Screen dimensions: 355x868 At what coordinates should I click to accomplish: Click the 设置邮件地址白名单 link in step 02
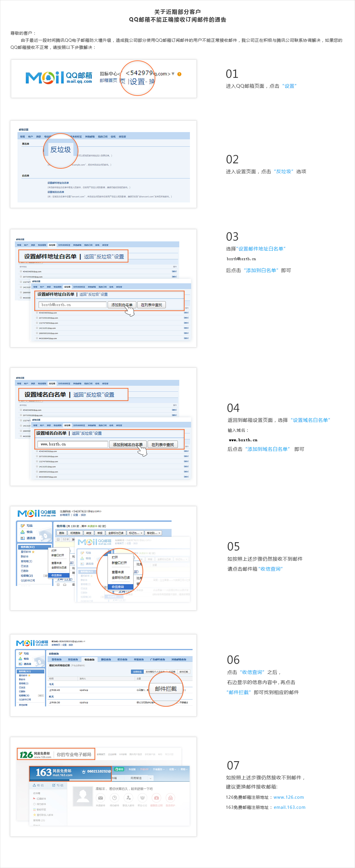(x=58, y=183)
